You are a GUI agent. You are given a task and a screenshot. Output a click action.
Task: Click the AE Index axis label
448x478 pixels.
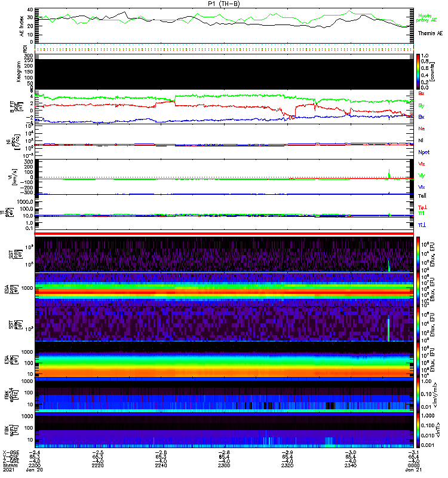pyautogui.click(x=22, y=26)
